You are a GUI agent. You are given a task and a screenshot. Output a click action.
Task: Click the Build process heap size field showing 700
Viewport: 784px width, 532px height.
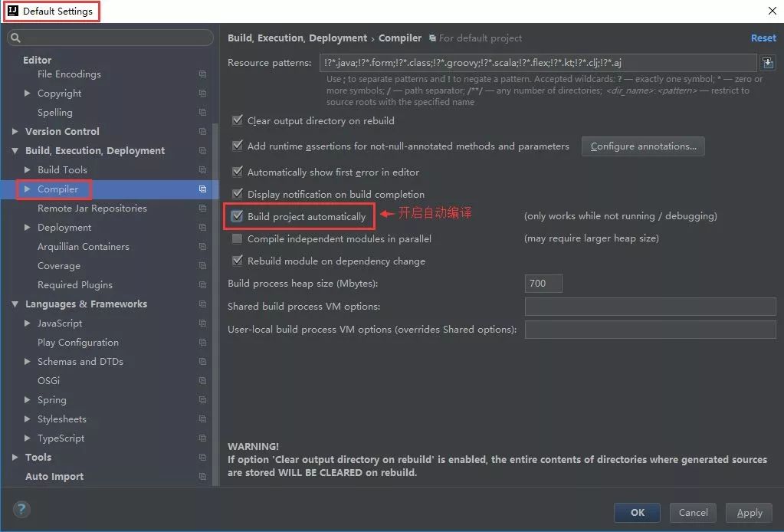tap(543, 283)
